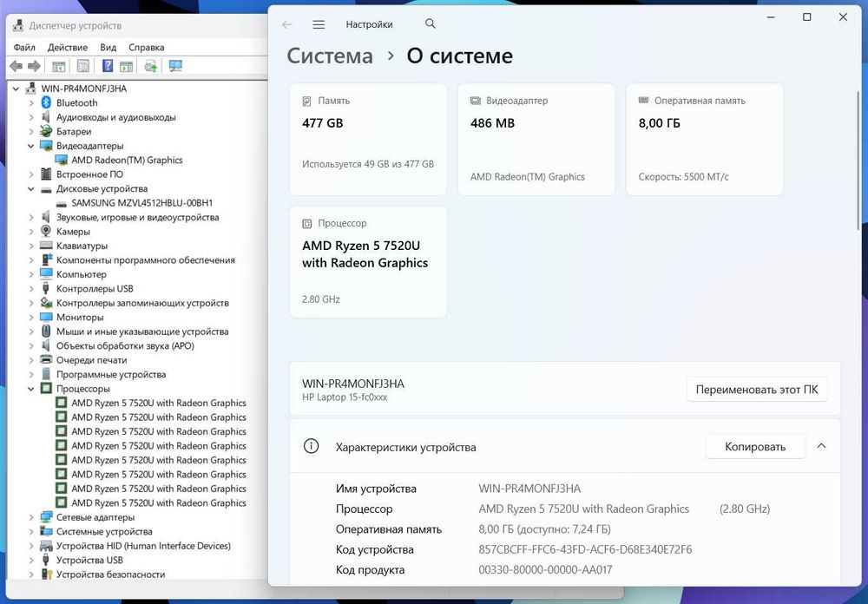This screenshot has width=868, height=604.
Task: Click the Очереди печати printer icon
Action: pyautogui.click(x=47, y=360)
